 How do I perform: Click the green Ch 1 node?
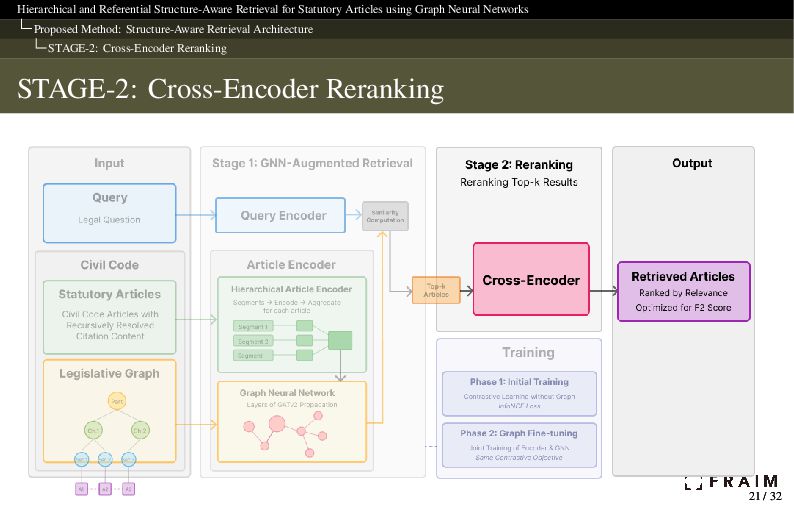point(93,430)
